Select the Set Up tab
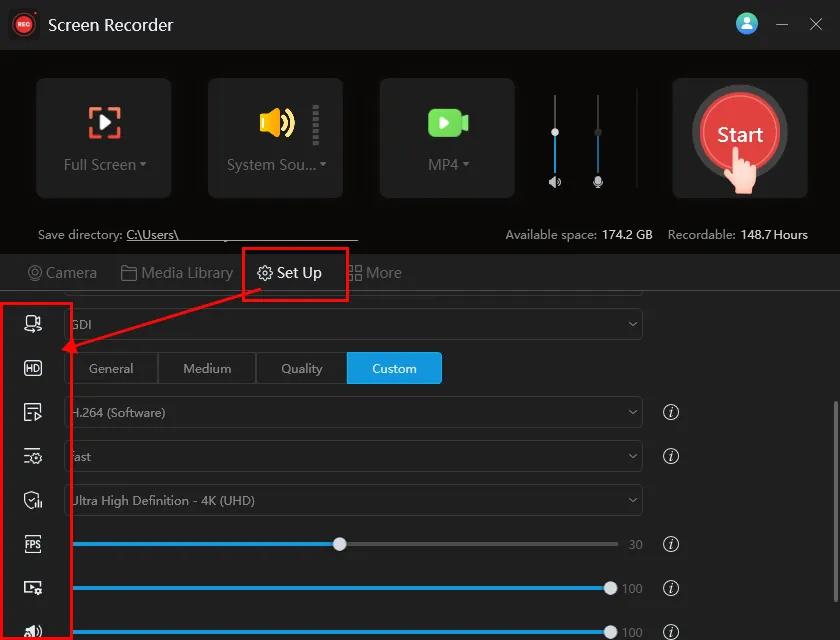This screenshot has width=840, height=640. coord(290,273)
